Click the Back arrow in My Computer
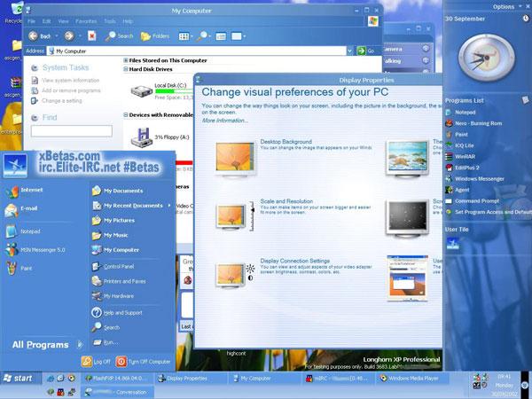The width and height of the screenshot is (532, 399). (34, 36)
